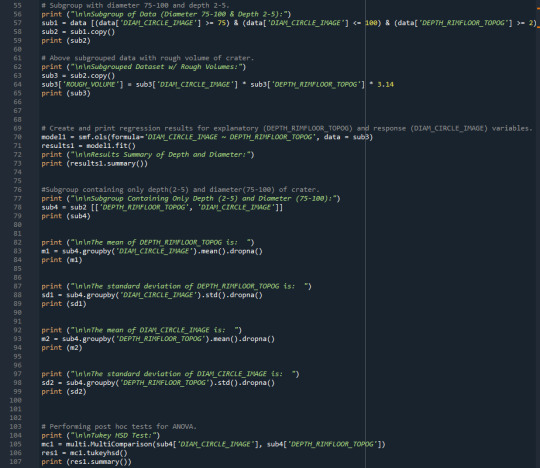This screenshot has height=468, width=540.
Task: Click line number 70 in the gutter
Action: (17, 137)
